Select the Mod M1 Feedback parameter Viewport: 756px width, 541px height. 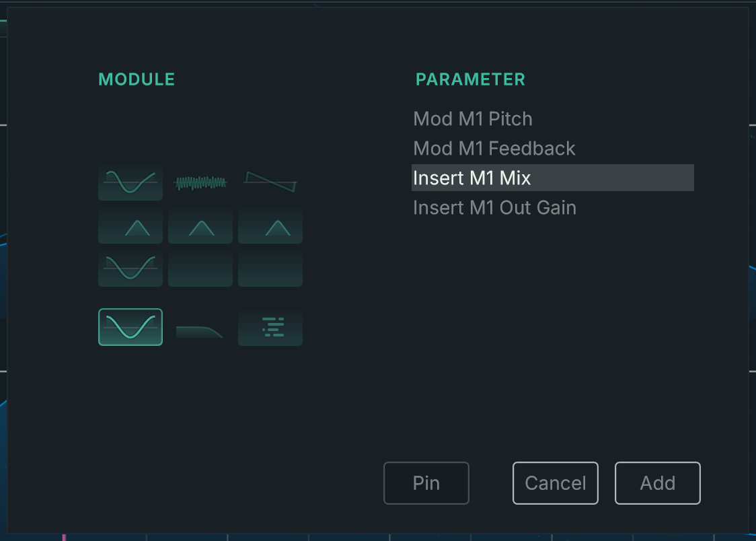click(x=494, y=149)
